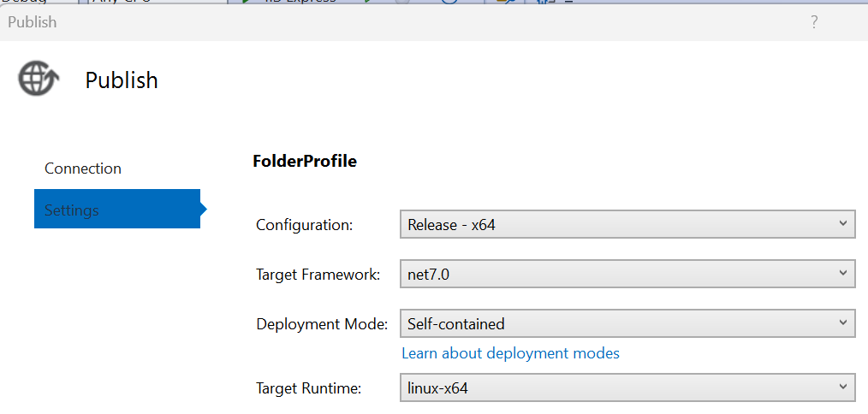Click the chevron arrow on Target Runtime dropdown

click(x=842, y=387)
